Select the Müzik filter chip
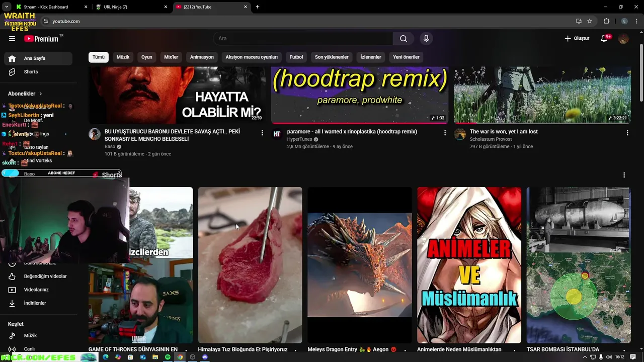The height and width of the screenshot is (362, 644). pyautogui.click(x=123, y=57)
